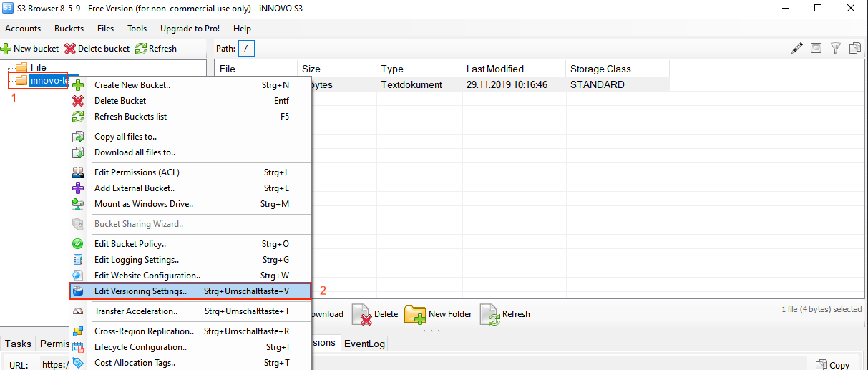Select Mount as Windows Drive entry
868x370 pixels.
point(190,204)
